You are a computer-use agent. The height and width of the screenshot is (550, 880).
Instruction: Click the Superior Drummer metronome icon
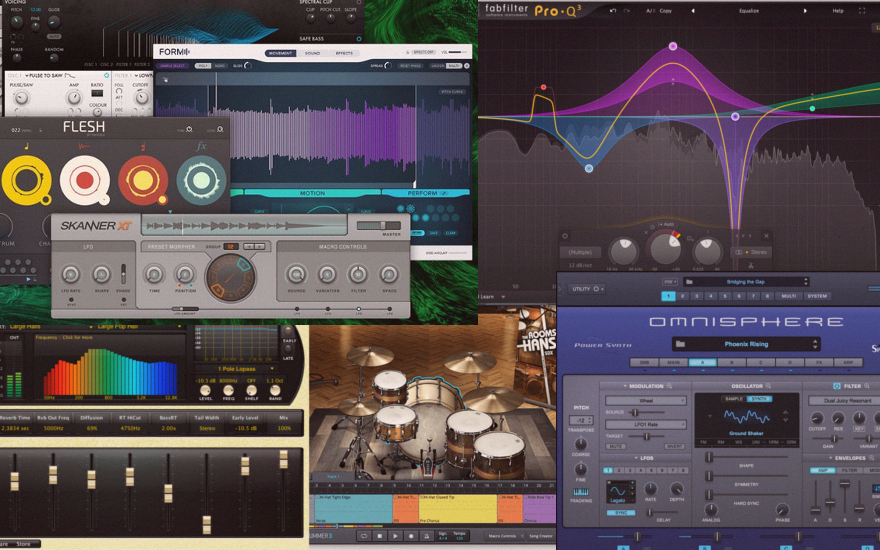click(427, 536)
